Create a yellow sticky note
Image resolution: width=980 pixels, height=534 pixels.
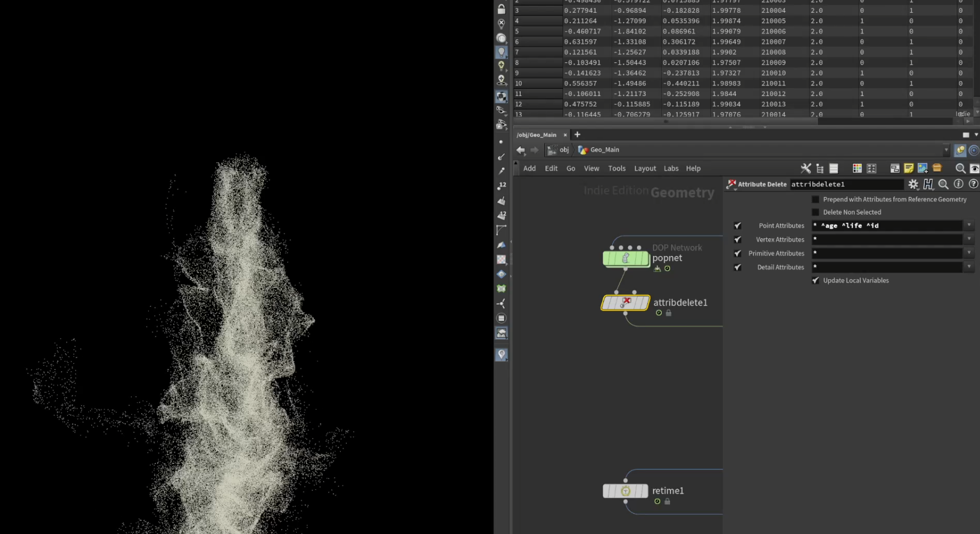tap(909, 168)
